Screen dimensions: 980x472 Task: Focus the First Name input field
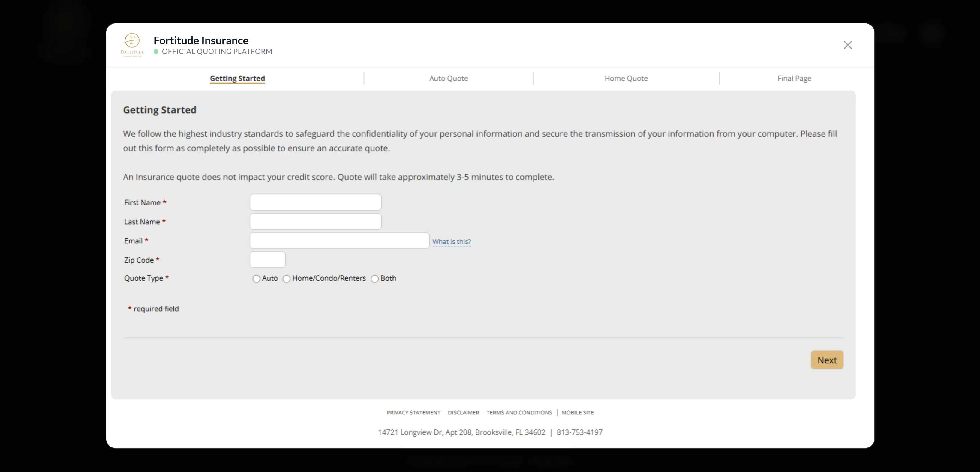coord(315,202)
